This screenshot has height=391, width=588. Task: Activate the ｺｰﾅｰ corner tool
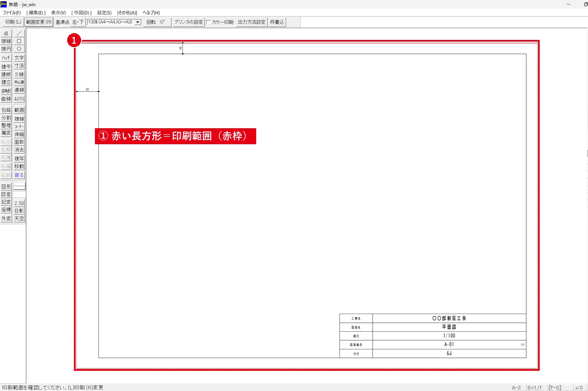(x=19, y=126)
